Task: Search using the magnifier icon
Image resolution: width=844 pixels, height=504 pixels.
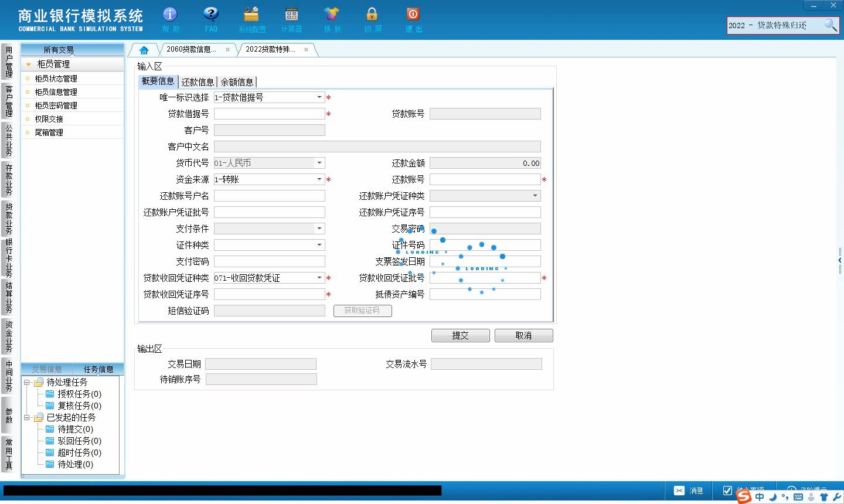Action: point(830,25)
